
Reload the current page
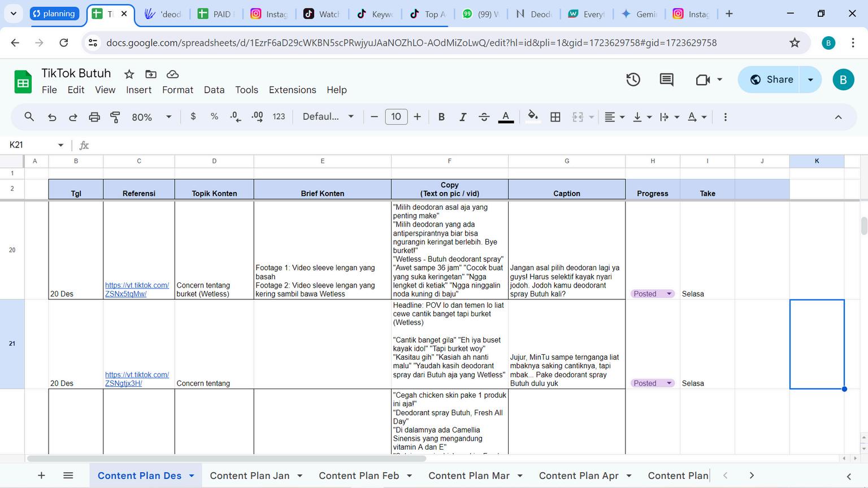click(64, 43)
